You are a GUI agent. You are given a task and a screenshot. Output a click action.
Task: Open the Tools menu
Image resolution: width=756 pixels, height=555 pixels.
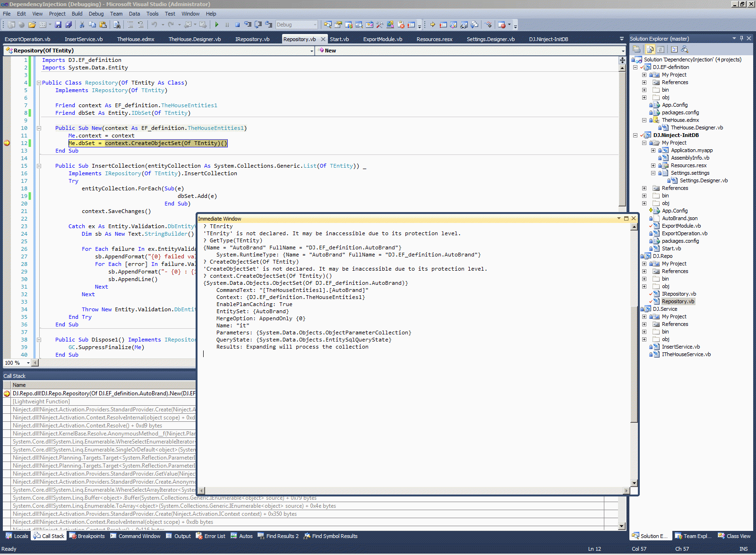(152, 14)
